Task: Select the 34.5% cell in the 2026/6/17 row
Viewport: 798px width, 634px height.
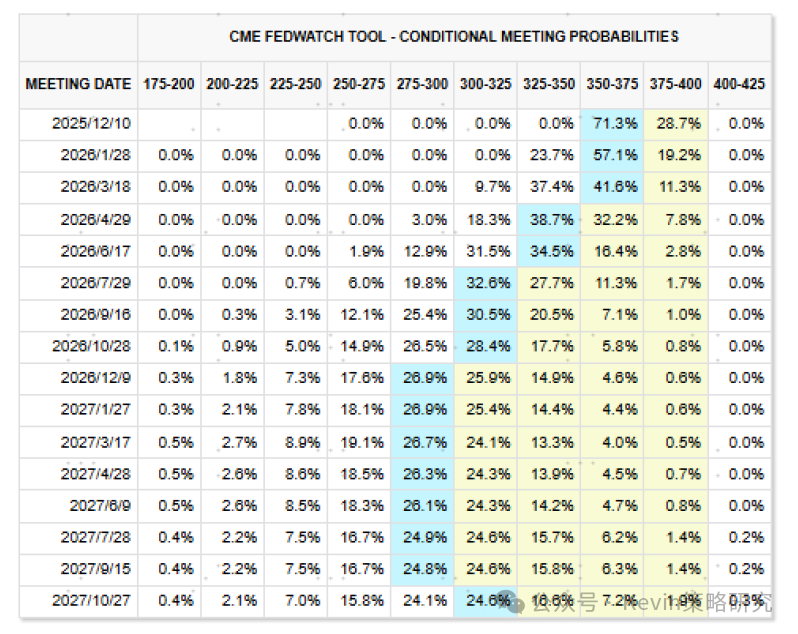Action: [549, 252]
